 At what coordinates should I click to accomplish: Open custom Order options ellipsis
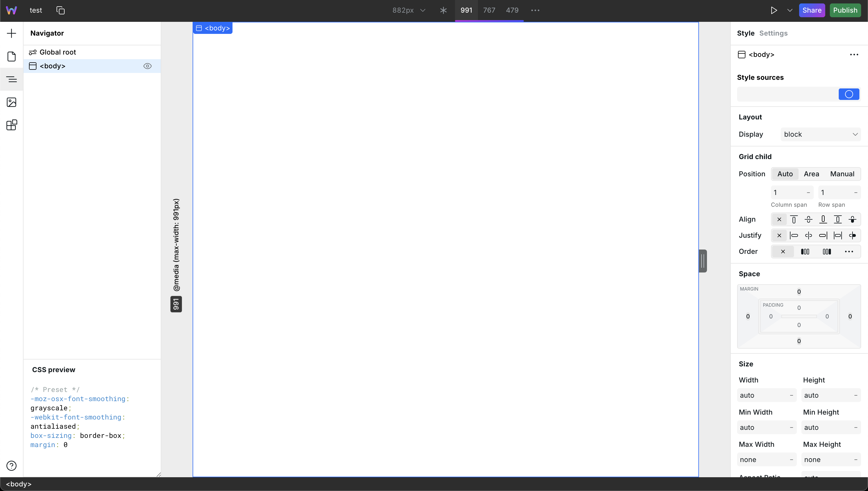[849, 252]
